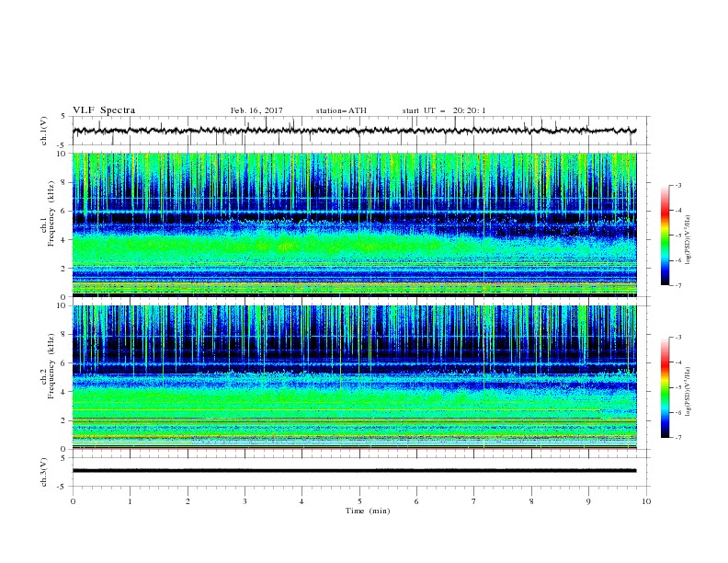Click ch.1 color bar "log(PSD)(V²/Hz)" label
This screenshot has width=728, height=563.
688,240
